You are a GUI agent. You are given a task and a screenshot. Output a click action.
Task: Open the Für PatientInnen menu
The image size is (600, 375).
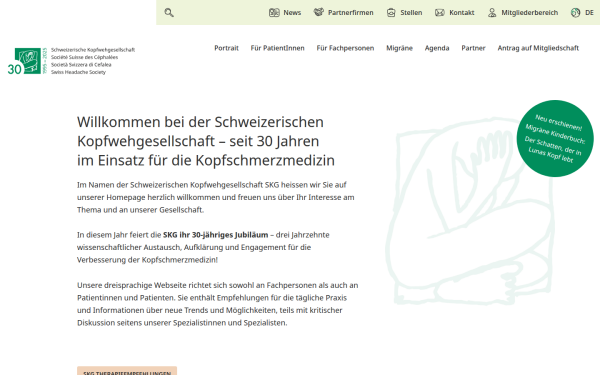(277, 48)
